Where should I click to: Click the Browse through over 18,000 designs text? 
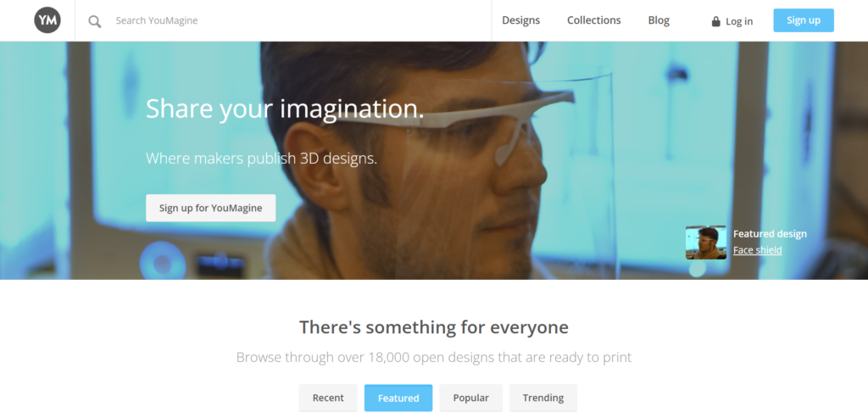pyautogui.click(x=434, y=357)
